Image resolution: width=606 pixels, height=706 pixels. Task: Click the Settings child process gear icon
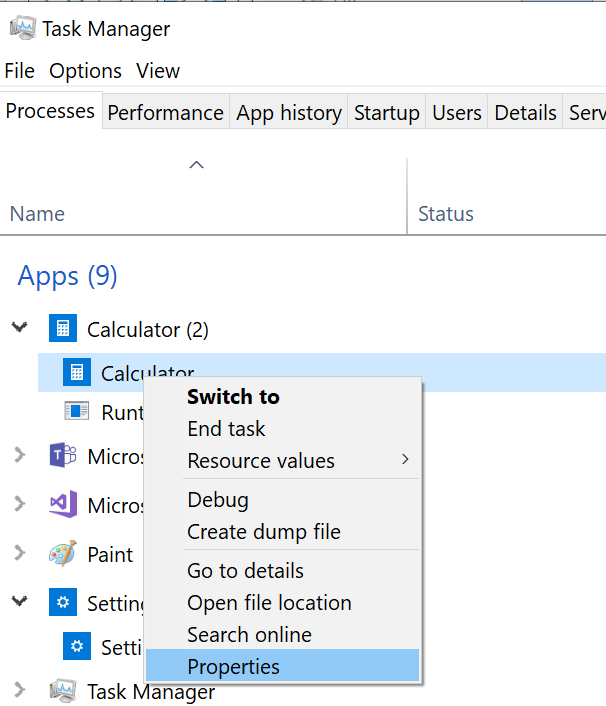pyautogui.click(x=77, y=646)
